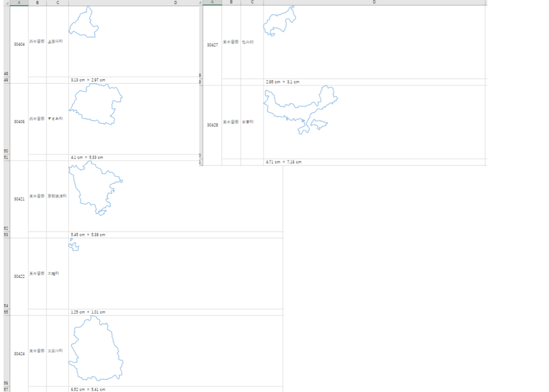Select row header 54
The width and height of the screenshot is (549, 392).
(x=7, y=274)
